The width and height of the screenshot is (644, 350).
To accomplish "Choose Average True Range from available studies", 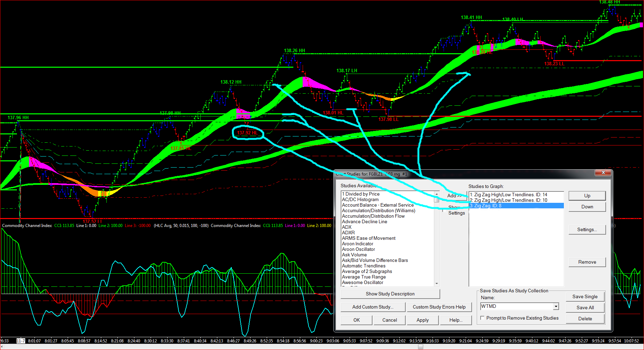I will click(364, 277).
